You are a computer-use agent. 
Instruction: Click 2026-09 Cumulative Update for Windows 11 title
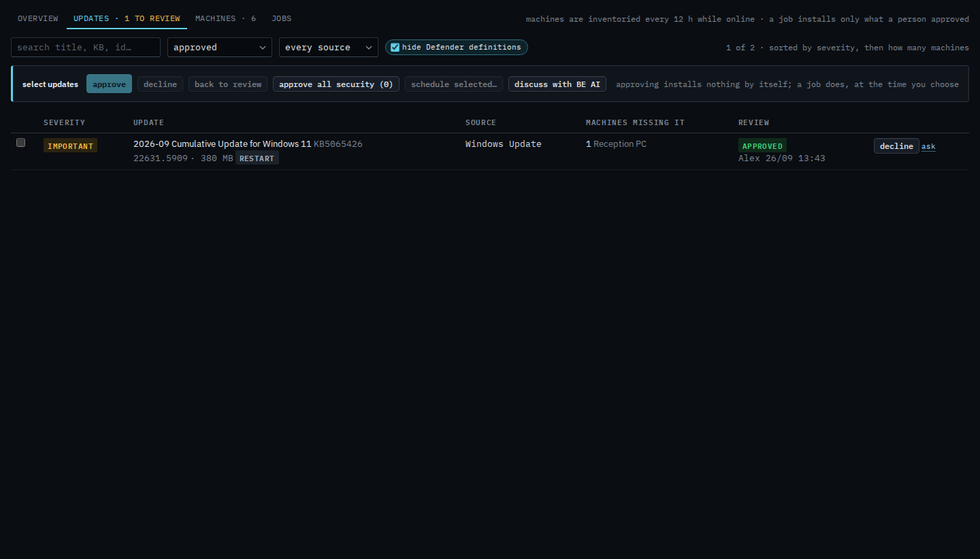pos(222,143)
